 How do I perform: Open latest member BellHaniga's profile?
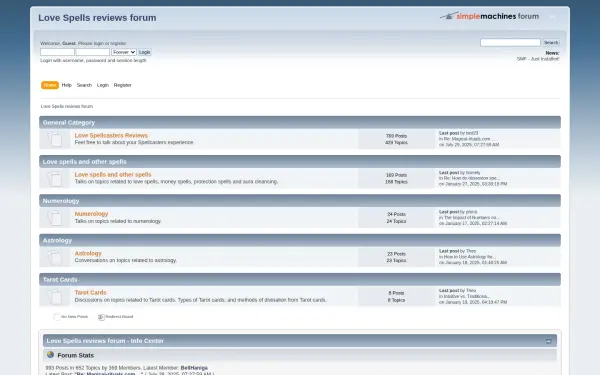(x=194, y=368)
